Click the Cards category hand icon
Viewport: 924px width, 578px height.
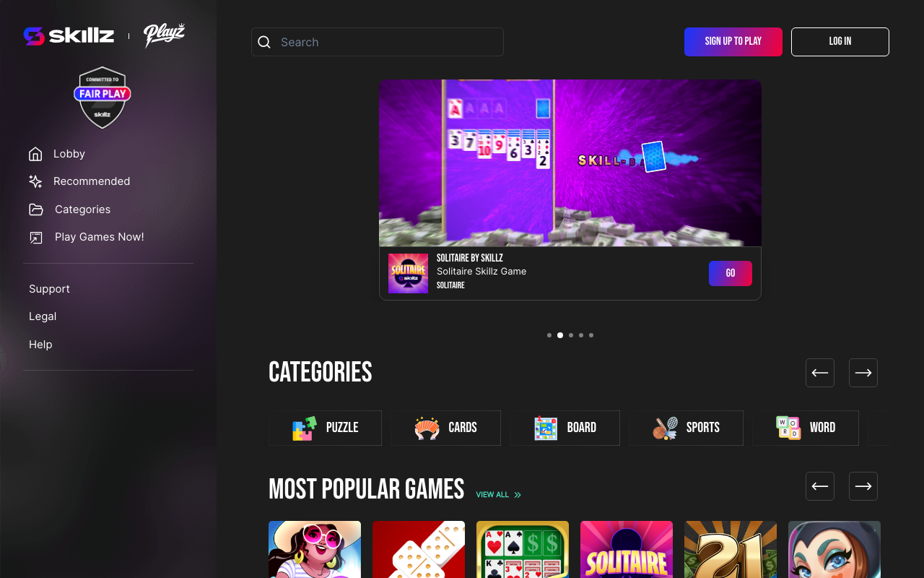pos(427,428)
